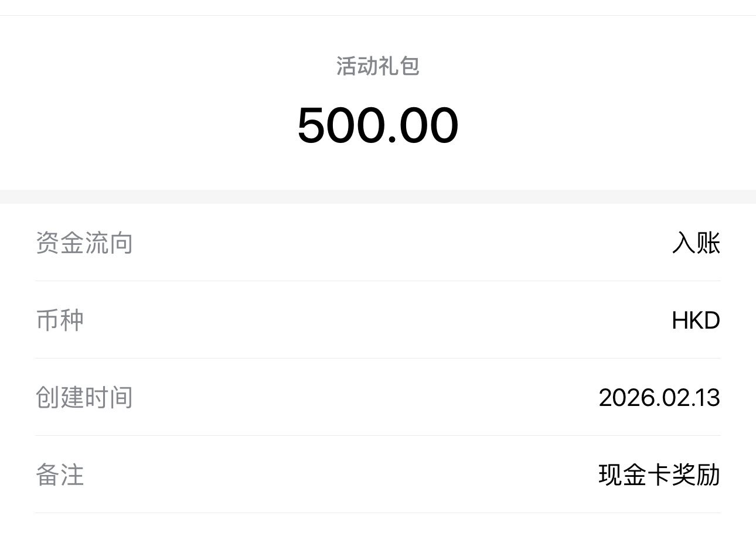
Task: Select the 备注 label
Action: [60, 475]
